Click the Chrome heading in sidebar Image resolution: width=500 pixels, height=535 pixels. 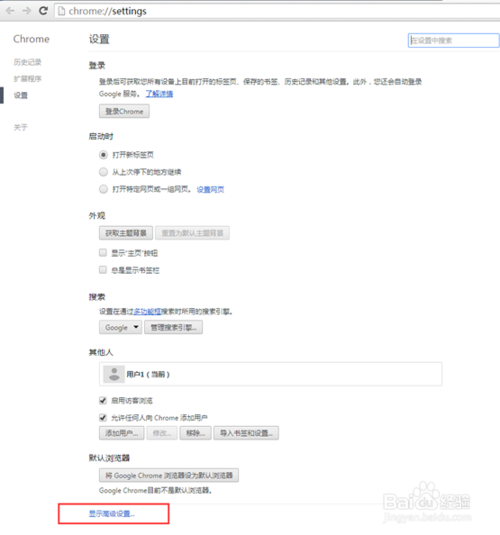pyautogui.click(x=31, y=39)
